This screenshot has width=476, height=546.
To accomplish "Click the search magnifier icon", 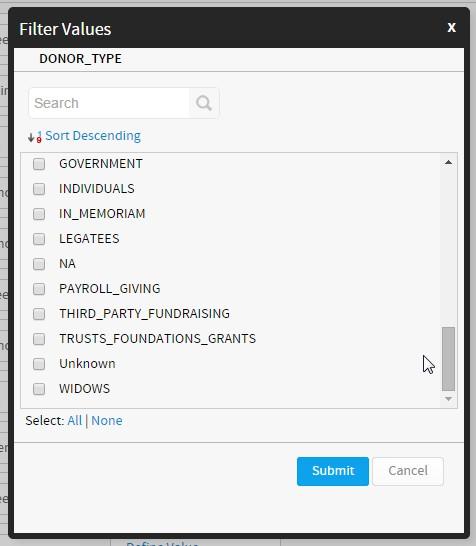I will [204, 103].
